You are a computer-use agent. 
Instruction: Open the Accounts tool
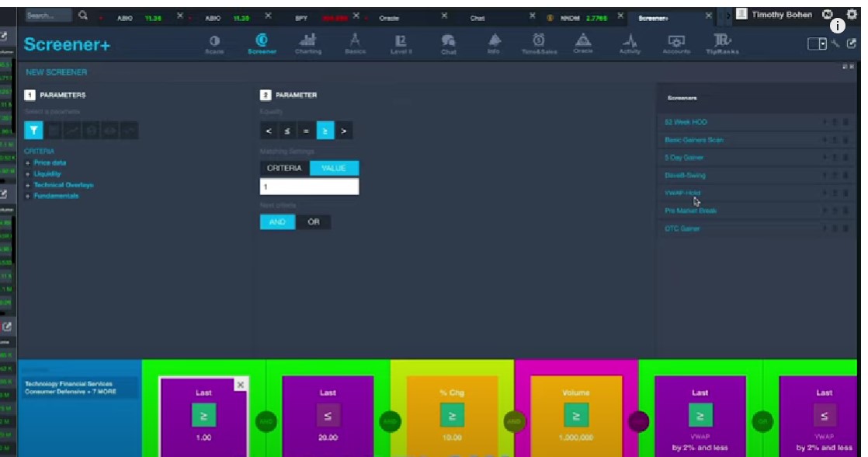676,44
